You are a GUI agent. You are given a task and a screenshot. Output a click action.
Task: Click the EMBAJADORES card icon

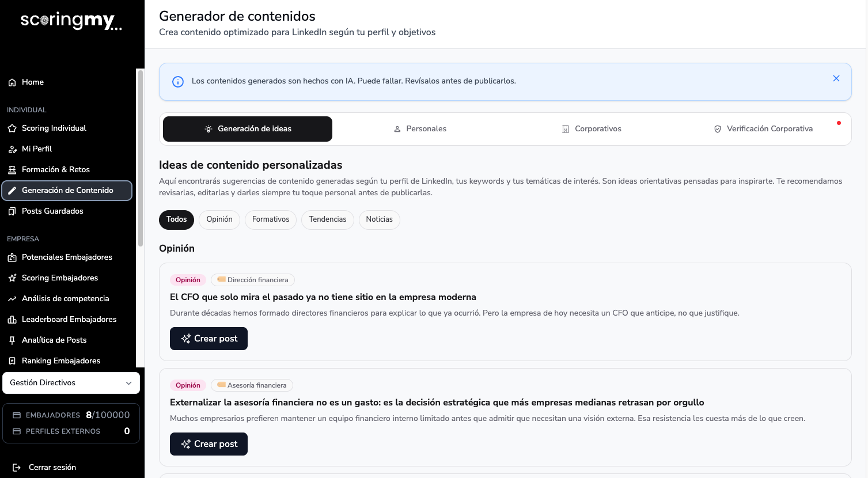pyautogui.click(x=17, y=415)
